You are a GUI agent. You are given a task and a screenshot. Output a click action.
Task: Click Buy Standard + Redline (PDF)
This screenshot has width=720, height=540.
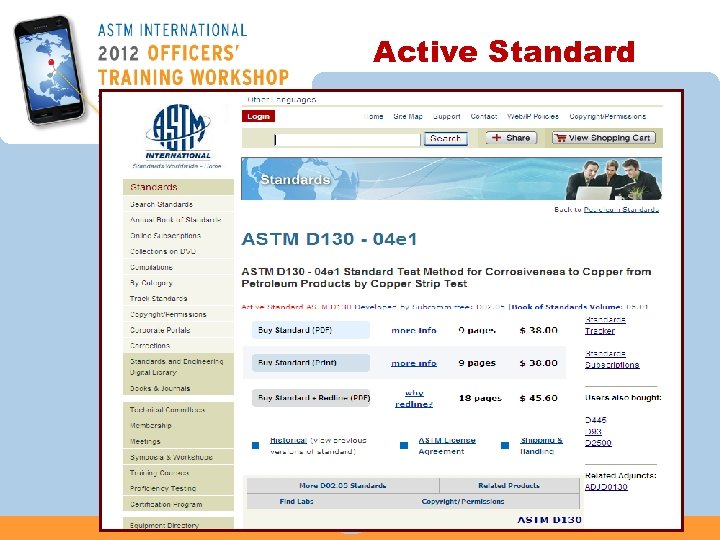[310, 398]
